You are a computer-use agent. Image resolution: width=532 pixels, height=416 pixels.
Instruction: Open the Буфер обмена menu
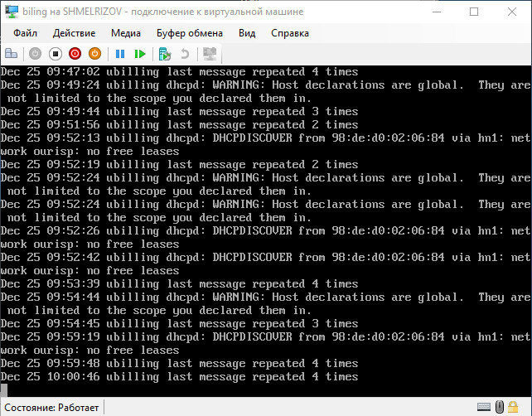pyautogui.click(x=189, y=33)
